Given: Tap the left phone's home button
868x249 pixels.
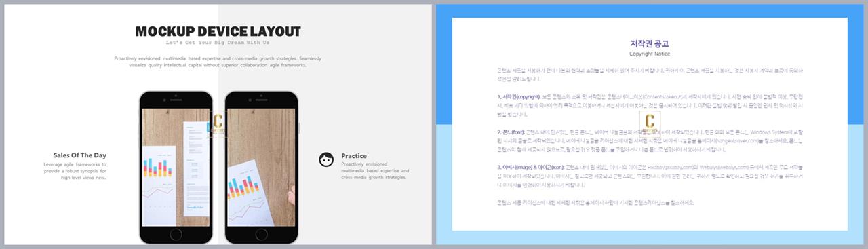Looking at the screenshot, I should [x=176, y=235].
